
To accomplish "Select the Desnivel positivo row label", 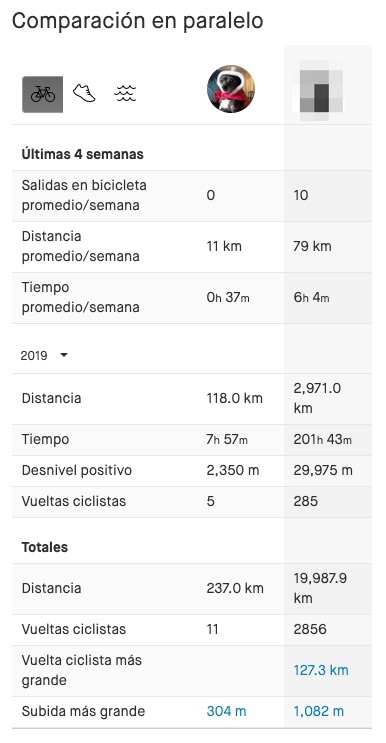I will click(x=77, y=471).
